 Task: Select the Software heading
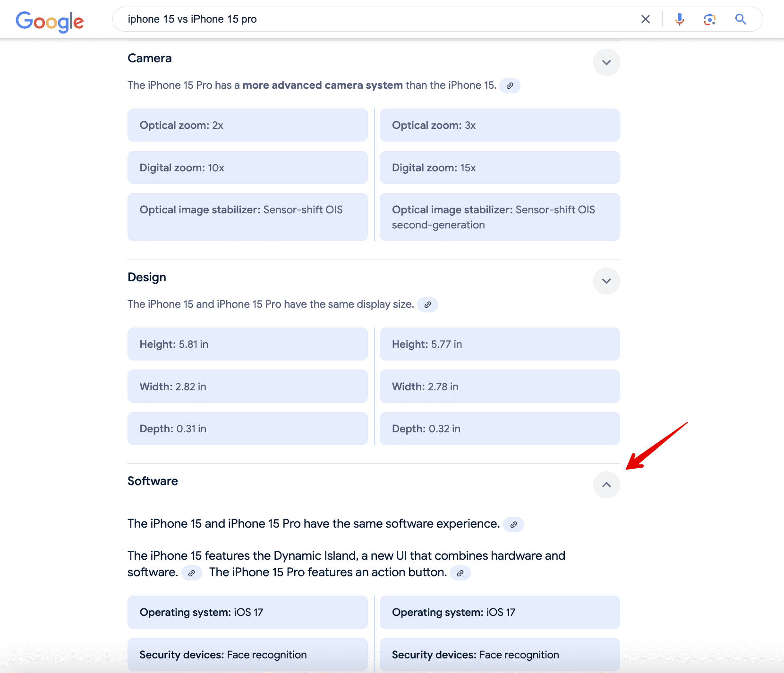(153, 481)
